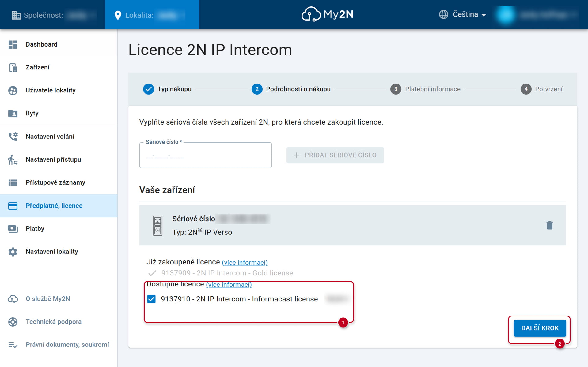Click the 9137909 Gold license text
Image resolution: width=588 pixels, height=367 pixels.
[227, 273]
